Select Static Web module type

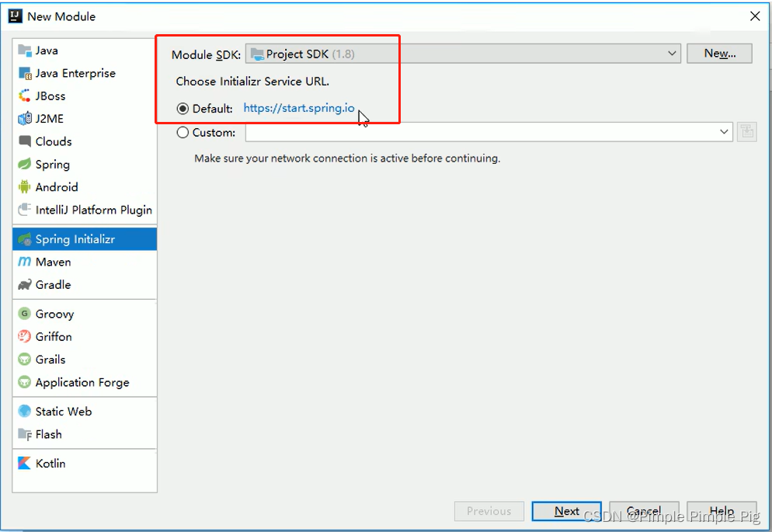pyautogui.click(x=85, y=411)
